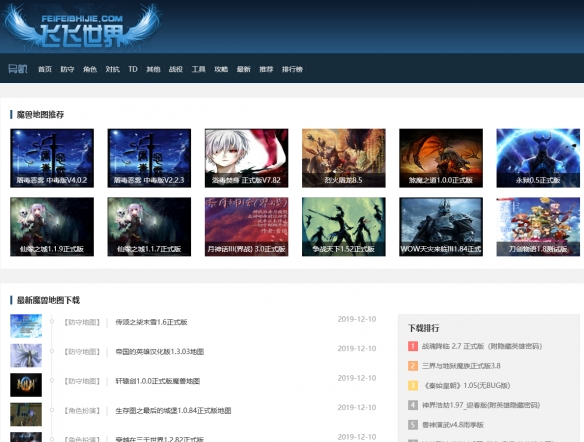Image resolution: width=584 pixels, height=442 pixels.
Task: Open the 生存图之最后的城堡1.0.84正式版地图 link
Action: click(173, 411)
